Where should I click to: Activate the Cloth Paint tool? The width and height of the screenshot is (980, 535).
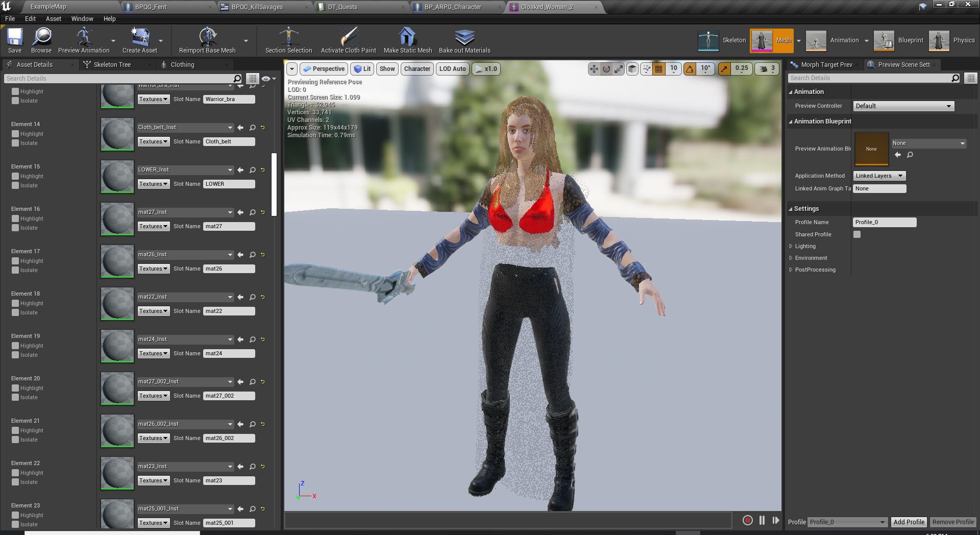tap(348, 40)
